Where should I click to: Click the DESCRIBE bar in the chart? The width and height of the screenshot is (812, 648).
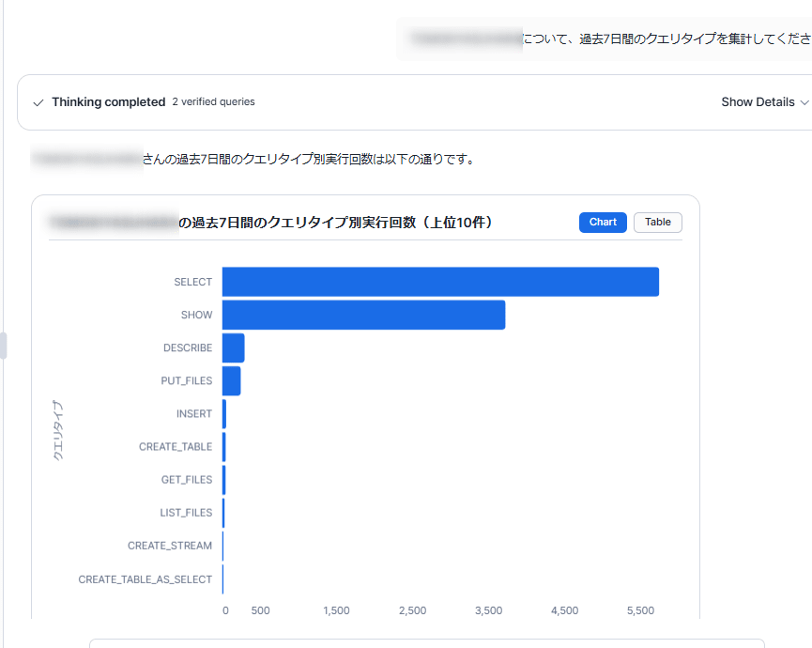(x=233, y=347)
